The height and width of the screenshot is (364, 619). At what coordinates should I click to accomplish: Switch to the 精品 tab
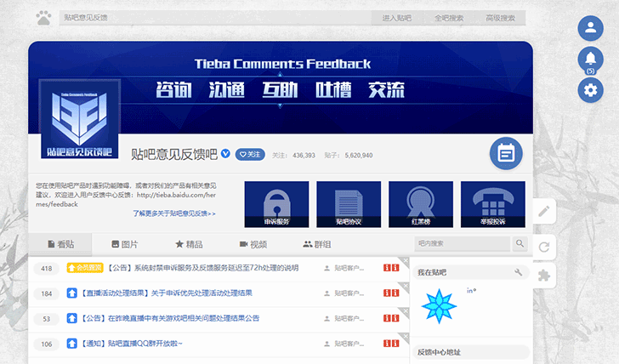pyautogui.click(x=189, y=244)
